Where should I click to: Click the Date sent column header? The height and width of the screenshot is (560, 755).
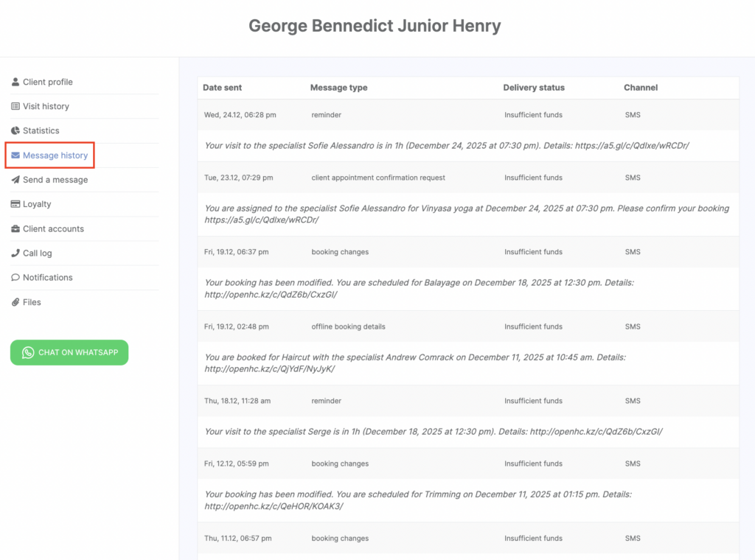pyautogui.click(x=222, y=88)
